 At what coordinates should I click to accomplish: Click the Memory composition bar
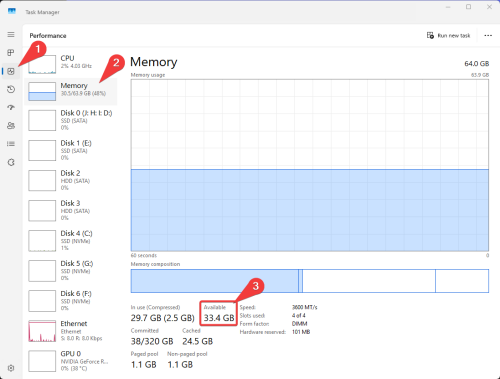[310, 281]
